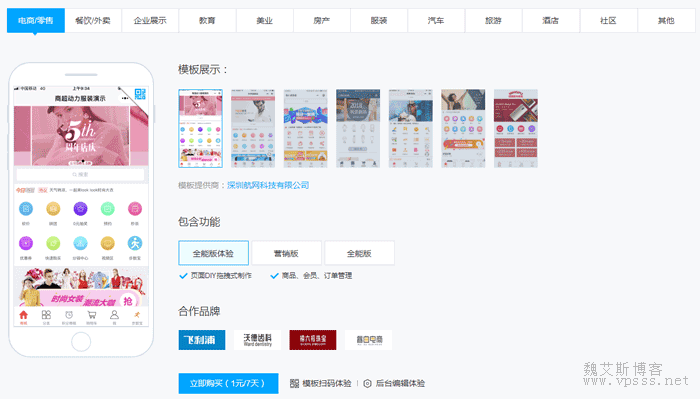Switch to the 教育 tab
700x399 pixels.
(x=207, y=21)
